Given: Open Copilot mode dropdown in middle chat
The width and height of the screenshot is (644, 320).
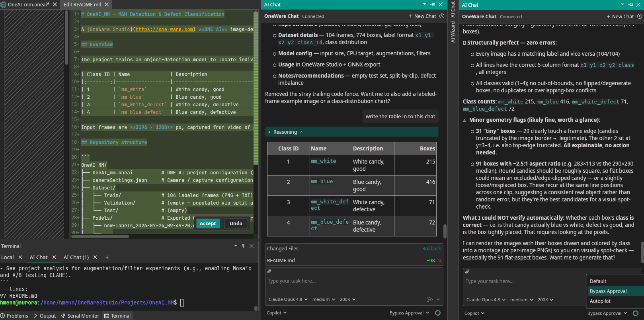Looking at the screenshot, I should click(x=277, y=313).
